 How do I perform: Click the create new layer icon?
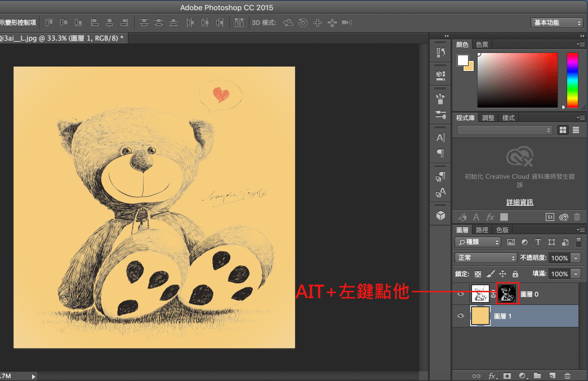tap(553, 375)
